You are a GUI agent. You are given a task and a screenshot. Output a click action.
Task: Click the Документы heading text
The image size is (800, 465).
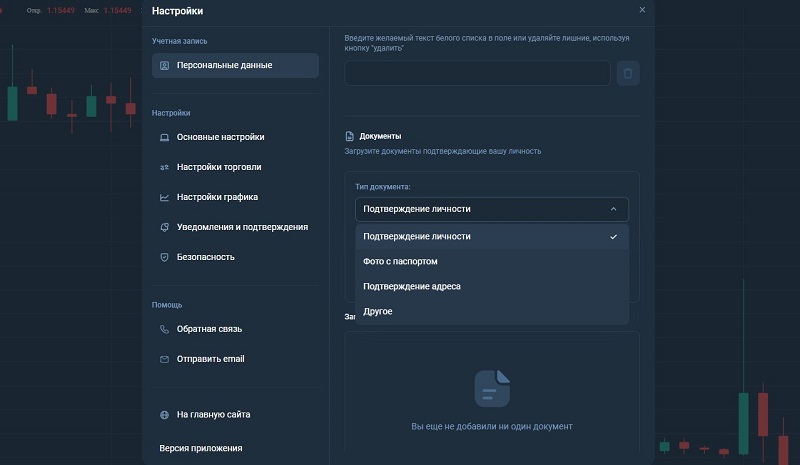pos(380,136)
